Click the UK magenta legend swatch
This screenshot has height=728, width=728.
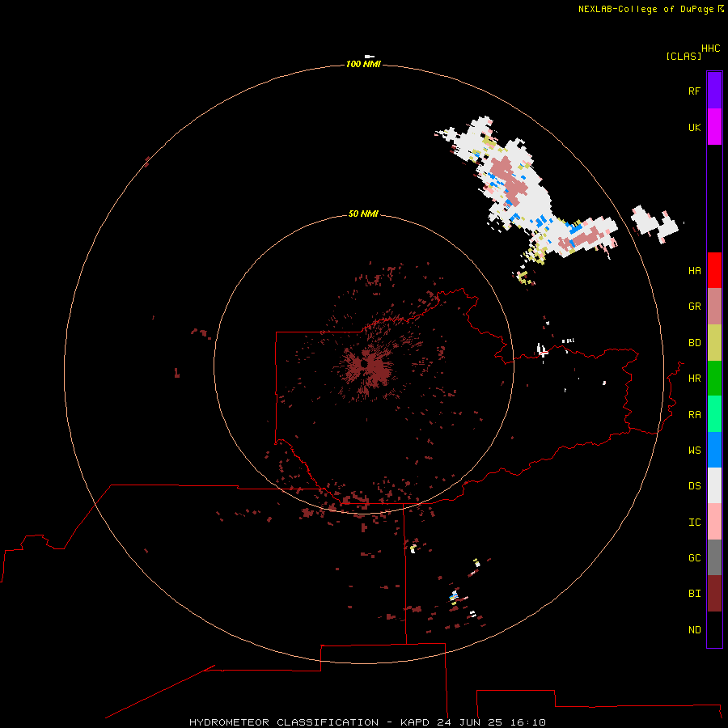[714, 127]
